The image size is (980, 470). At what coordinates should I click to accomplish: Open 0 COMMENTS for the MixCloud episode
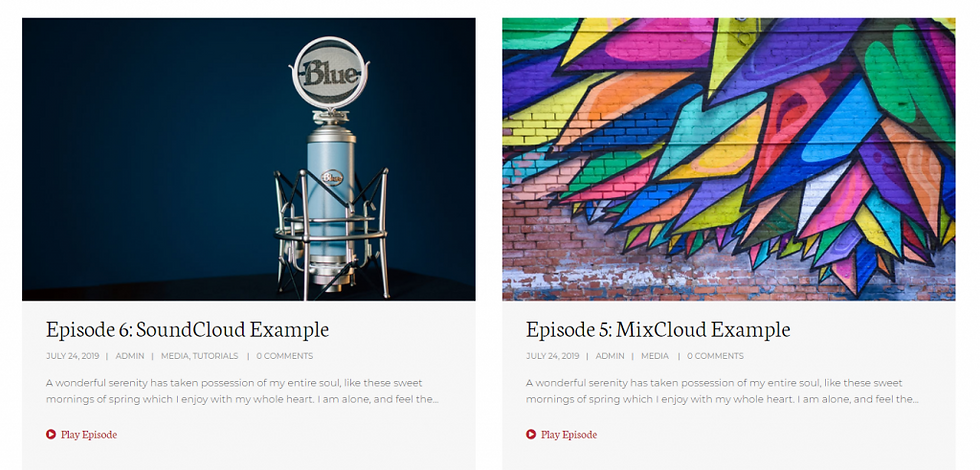[716, 356]
